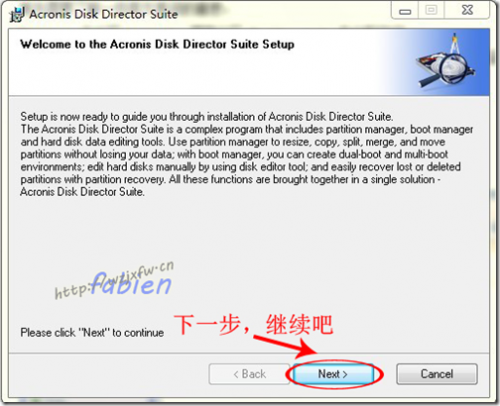Click the compass dividers atop the banner image
The width and height of the screenshot is (500, 406).
[x=455, y=43]
